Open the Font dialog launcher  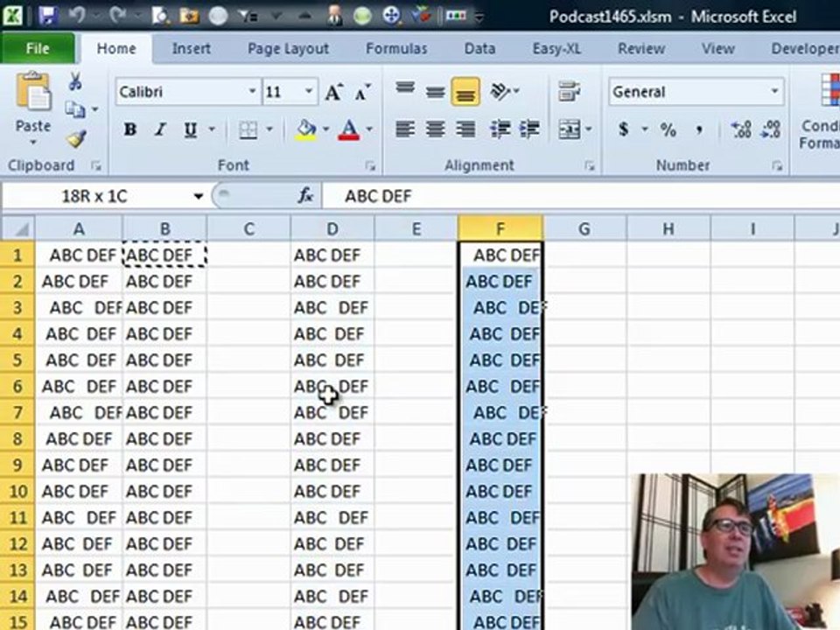tap(370, 166)
